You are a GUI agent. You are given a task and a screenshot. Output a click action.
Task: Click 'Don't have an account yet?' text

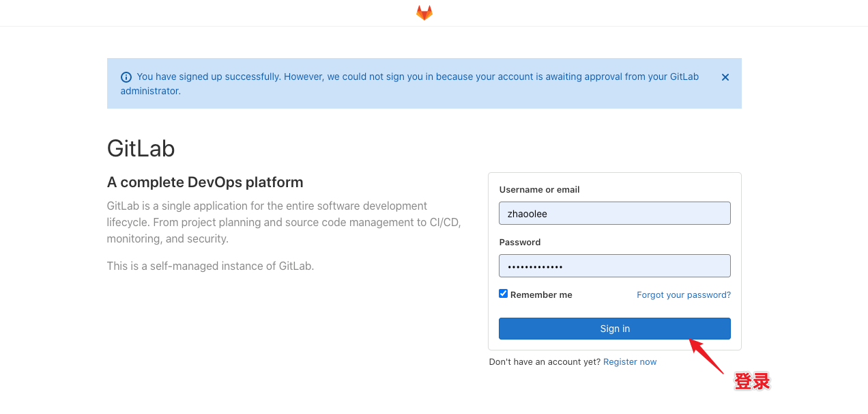pyautogui.click(x=545, y=362)
